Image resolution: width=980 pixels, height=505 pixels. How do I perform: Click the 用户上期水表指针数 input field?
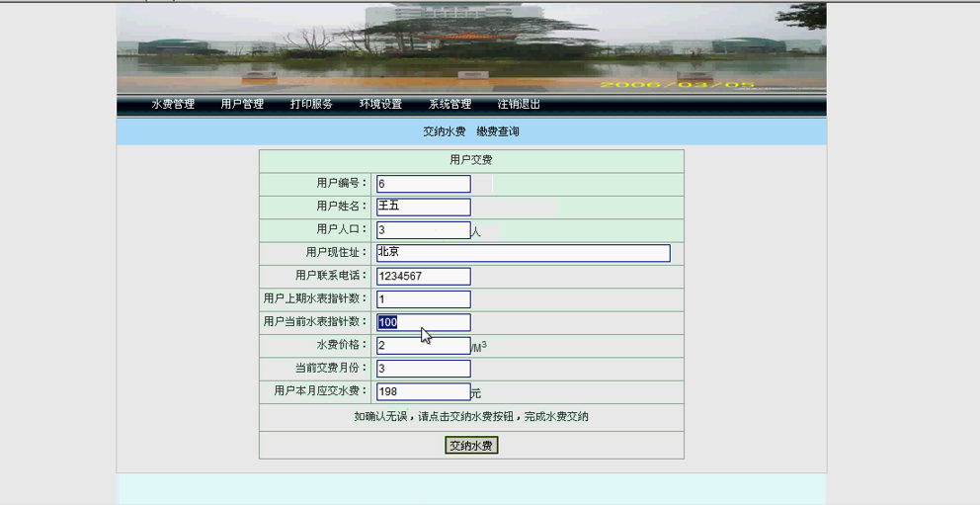[x=424, y=299]
